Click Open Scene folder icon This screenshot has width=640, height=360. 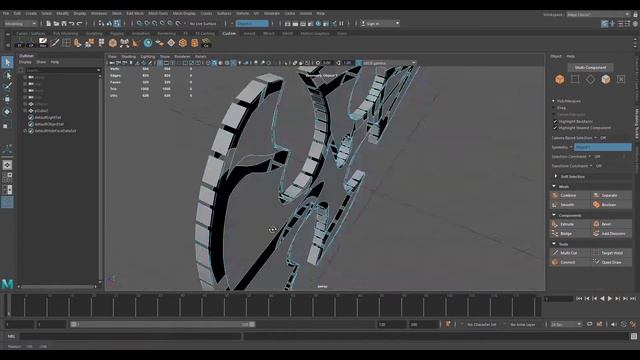(56, 24)
